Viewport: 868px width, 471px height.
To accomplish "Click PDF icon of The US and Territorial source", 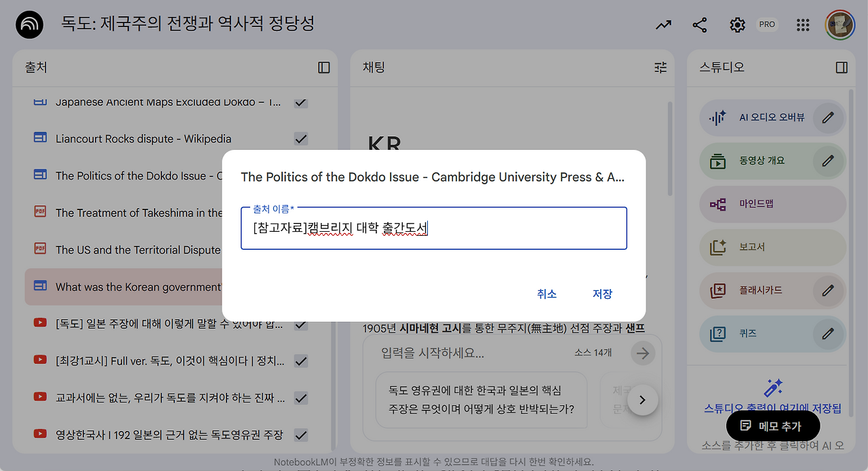I will coord(40,249).
